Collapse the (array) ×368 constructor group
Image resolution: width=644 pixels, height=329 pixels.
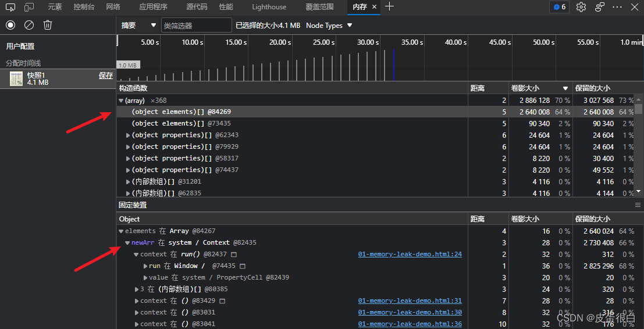(121, 101)
